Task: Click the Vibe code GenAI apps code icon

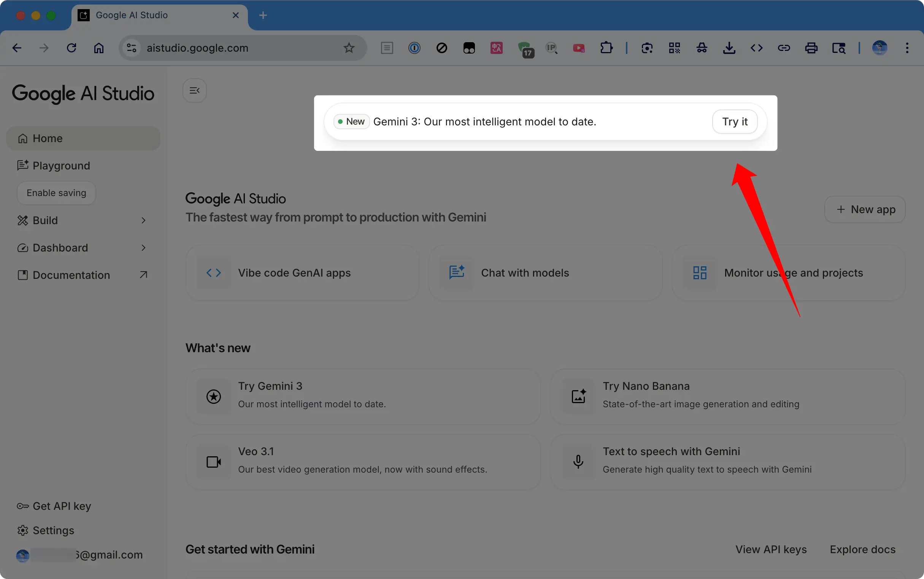Action: [214, 273]
